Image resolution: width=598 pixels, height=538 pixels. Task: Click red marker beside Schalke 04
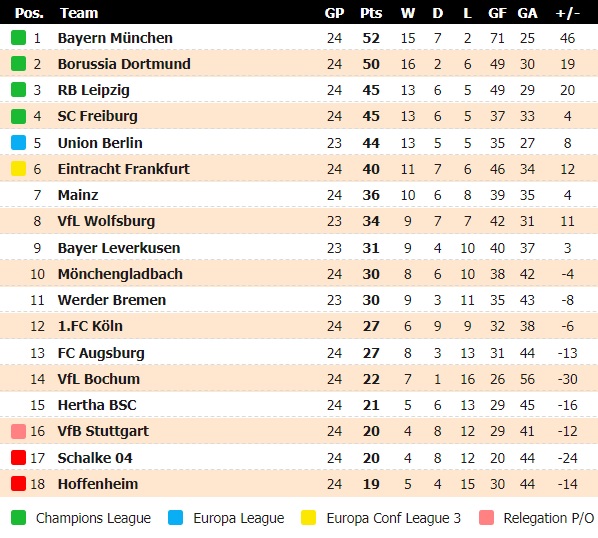(18, 458)
